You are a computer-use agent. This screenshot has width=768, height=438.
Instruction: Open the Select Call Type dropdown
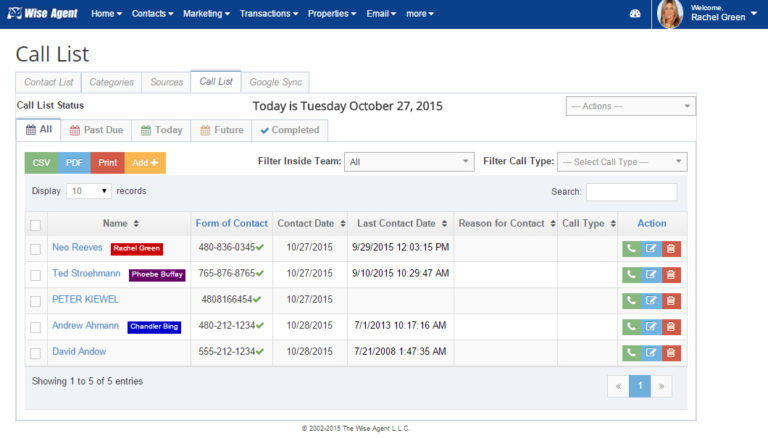coord(622,162)
